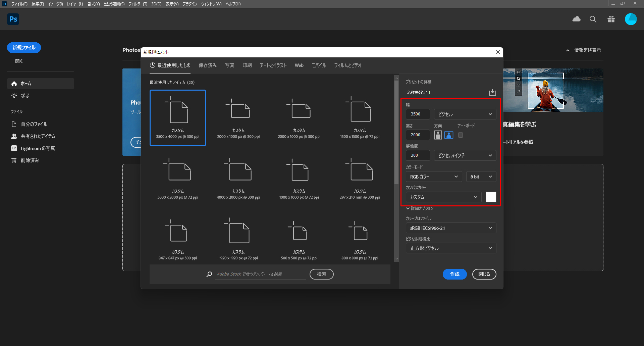
Task: Click the white canvas color swatch
Action: click(491, 197)
